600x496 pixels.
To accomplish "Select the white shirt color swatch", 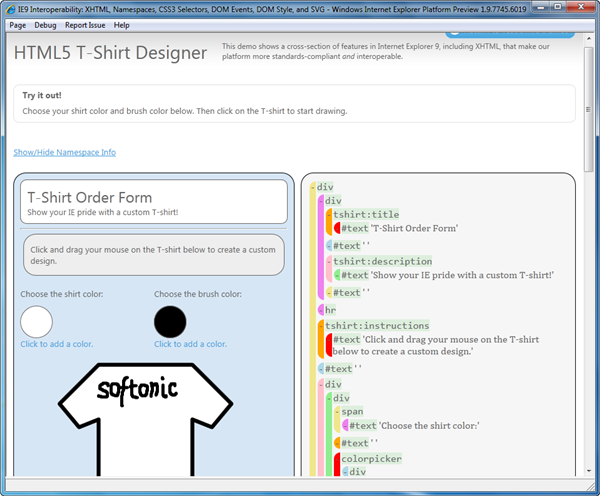I will [37, 322].
